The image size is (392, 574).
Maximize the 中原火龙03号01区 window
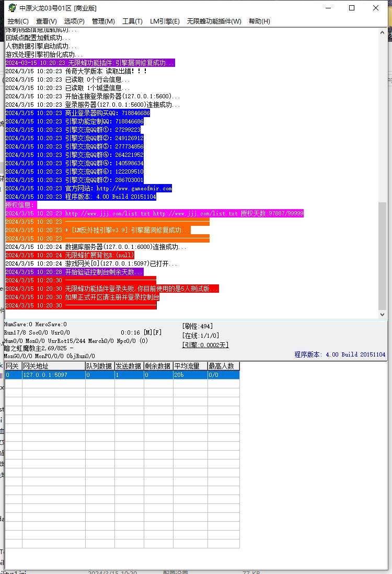click(x=352, y=8)
